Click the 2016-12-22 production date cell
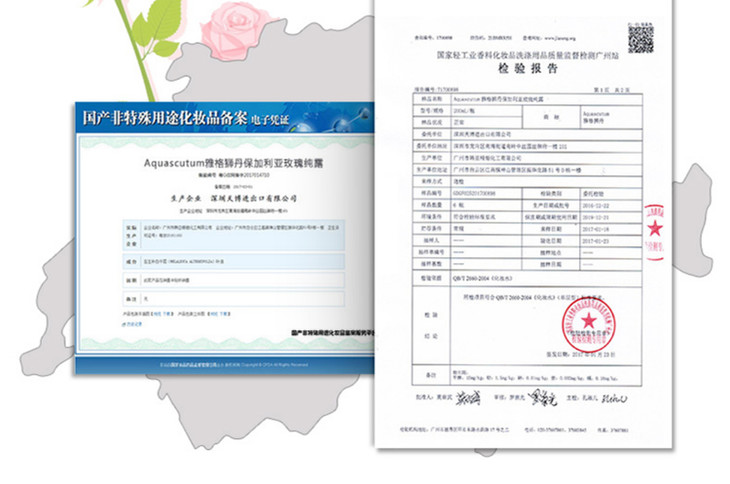The width and height of the screenshot is (730, 484). click(611, 205)
